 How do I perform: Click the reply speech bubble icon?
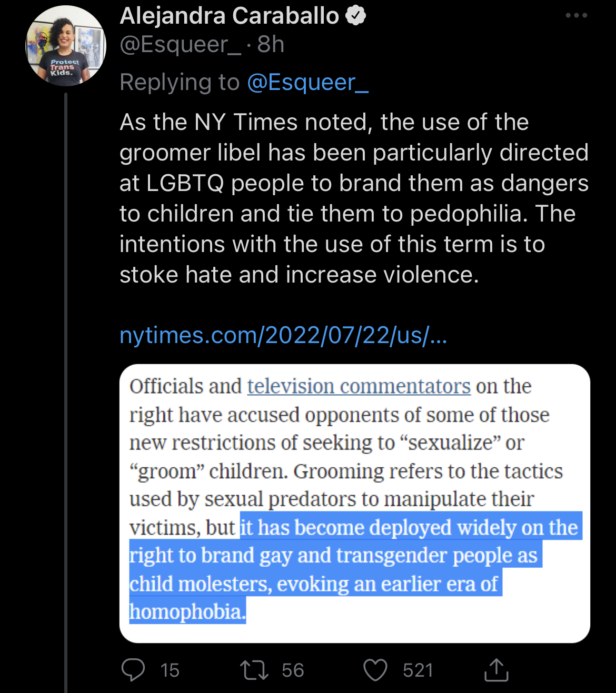133,670
